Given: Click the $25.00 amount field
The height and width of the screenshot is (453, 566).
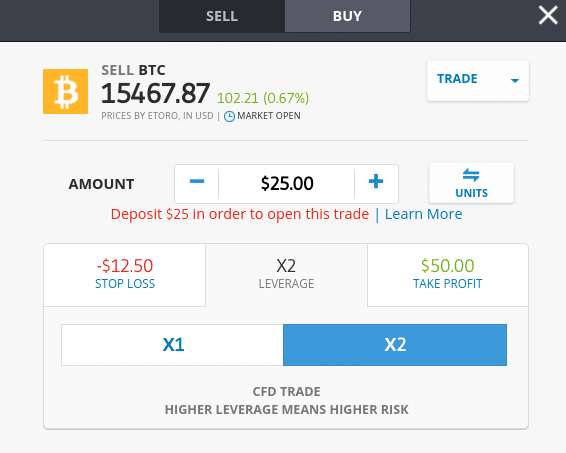Looking at the screenshot, I should (x=287, y=183).
